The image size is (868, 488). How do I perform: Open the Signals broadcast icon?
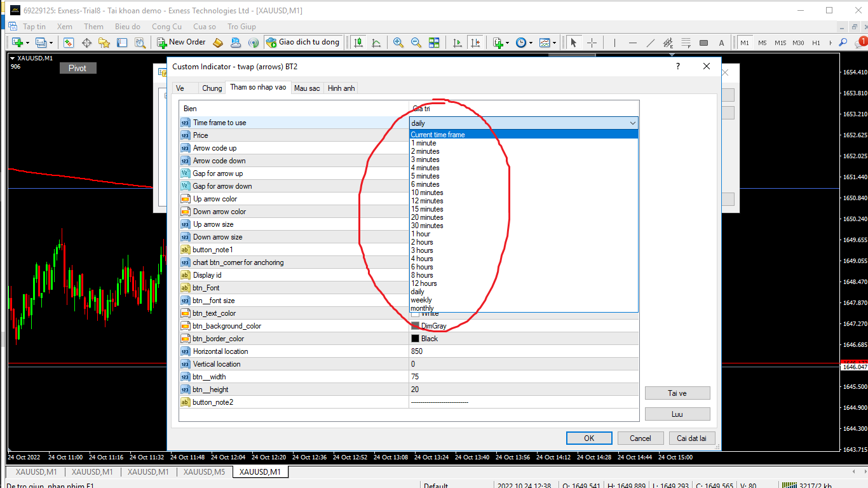click(254, 43)
